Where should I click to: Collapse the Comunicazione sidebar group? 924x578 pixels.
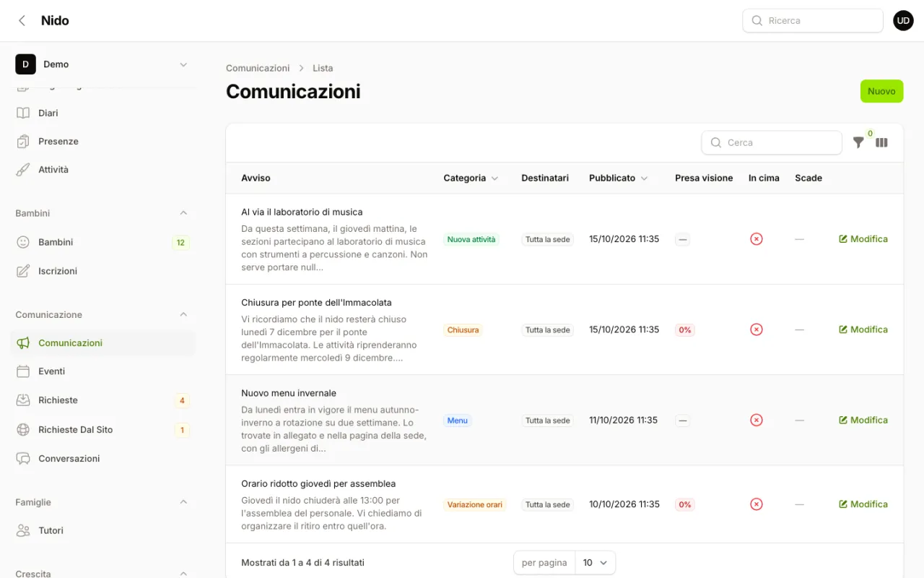[183, 314]
